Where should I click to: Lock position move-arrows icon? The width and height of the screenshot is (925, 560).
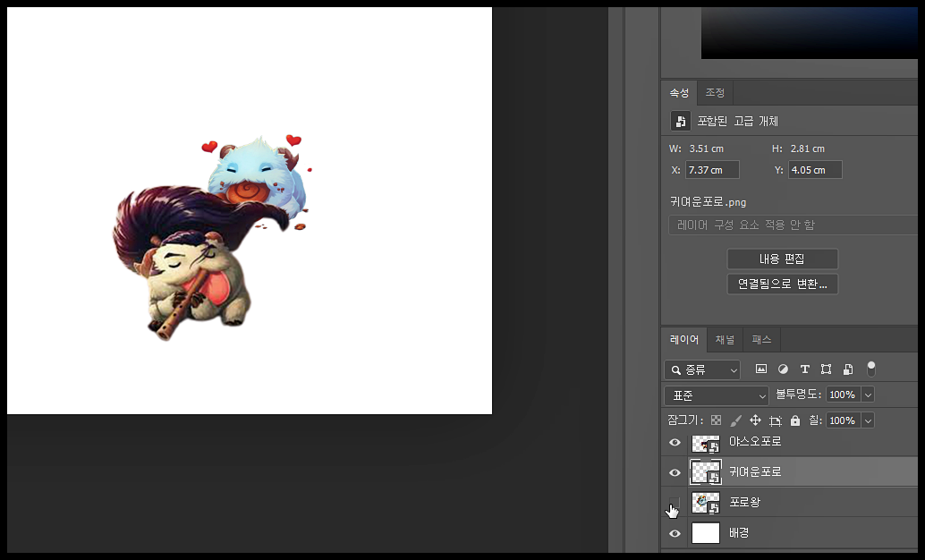[x=755, y=420]
